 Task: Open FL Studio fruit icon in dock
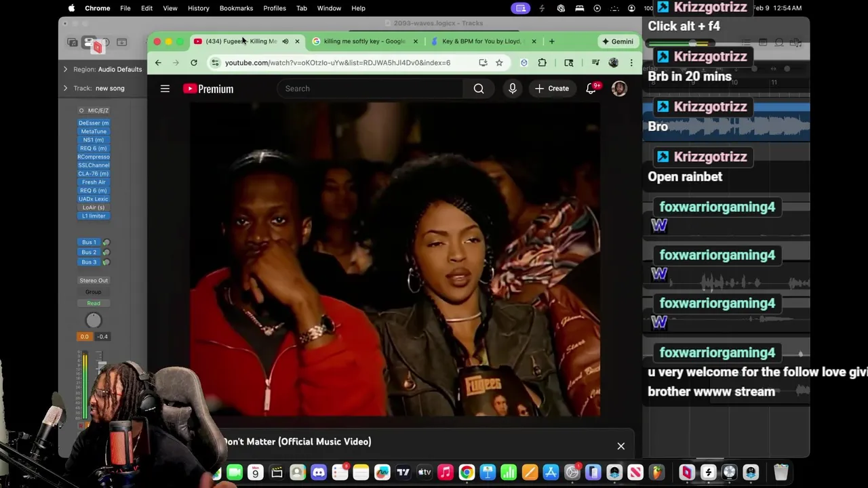656,472
